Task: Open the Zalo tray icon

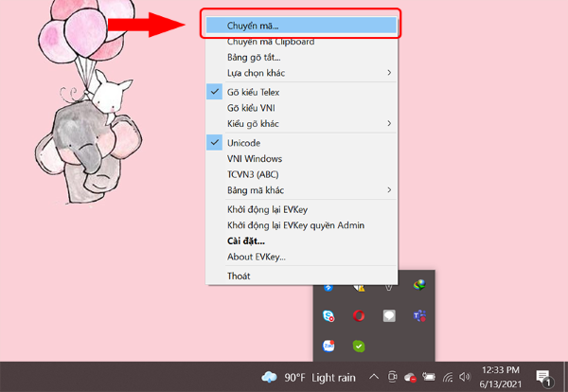Action: coord(328,346)
